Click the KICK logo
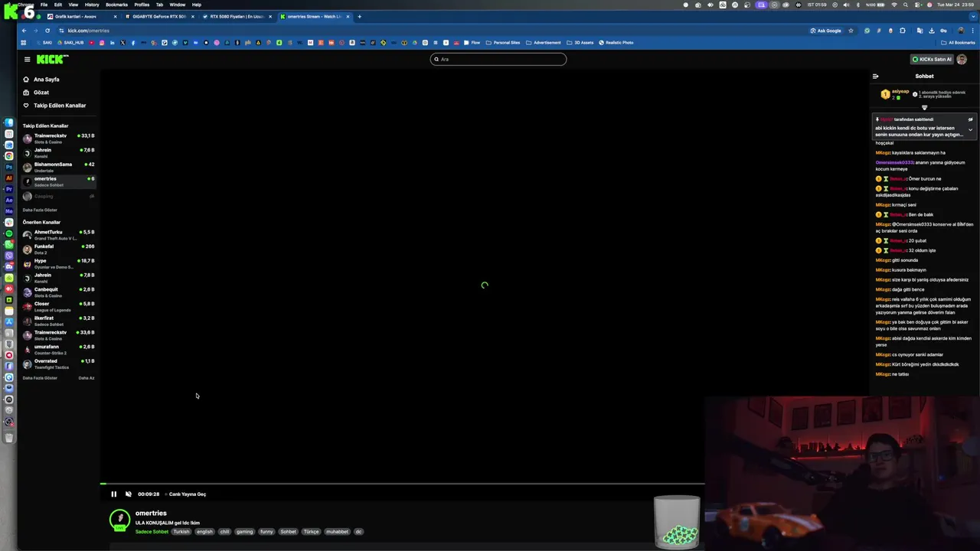The width and height of the screenshot is (980, 551). pos(52,59)
